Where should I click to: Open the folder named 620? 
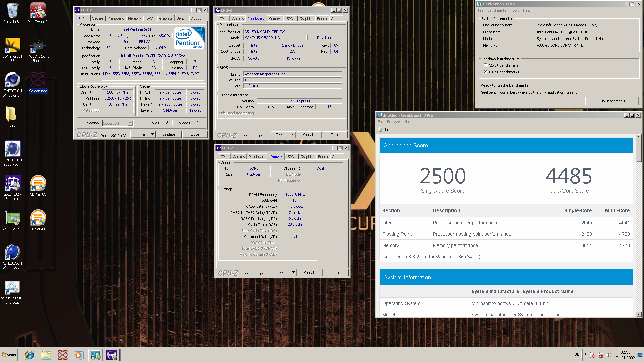coord(12,117)
